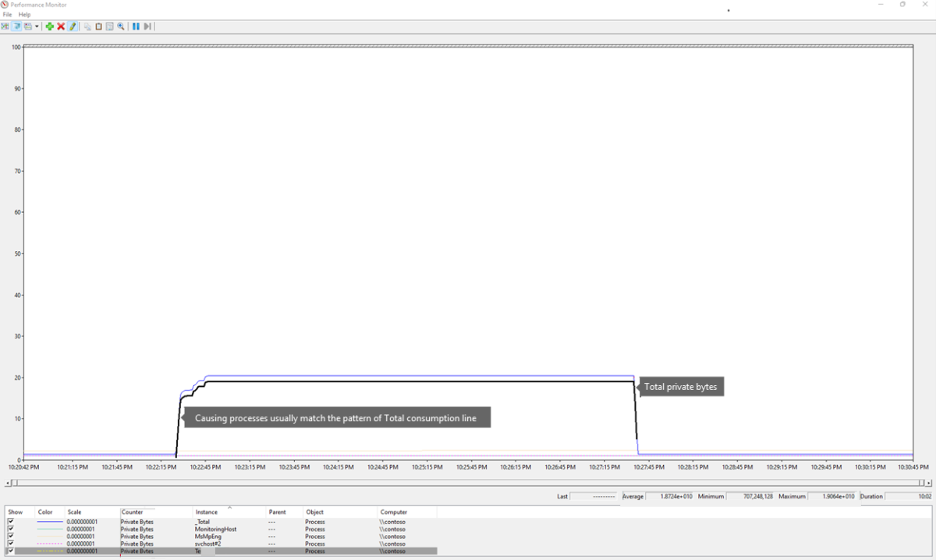The image size is (936, 560).
Task: Click time range slider left arrow
Action: pos(8,483)
